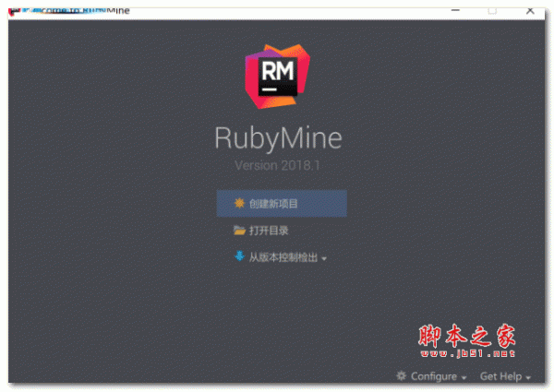
Task: Click the blue download arrow icon beside 从版本控制检出
Action: (239, 256)
